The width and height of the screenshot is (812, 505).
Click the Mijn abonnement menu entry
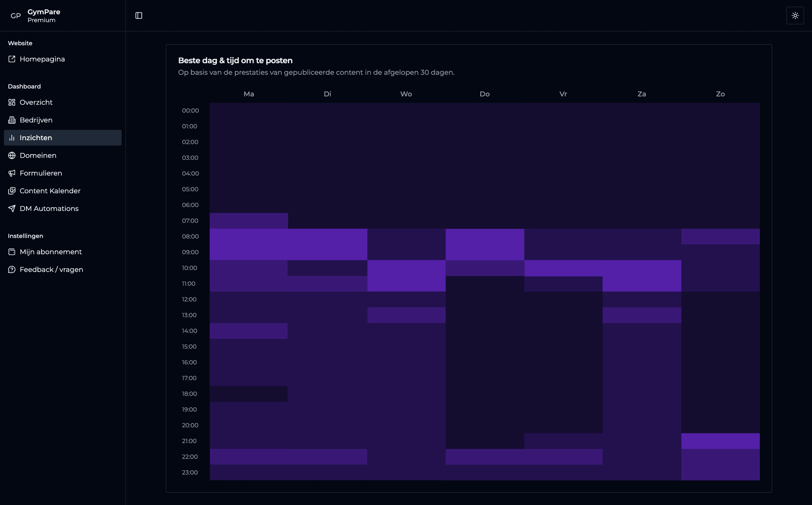coord(51,251)
